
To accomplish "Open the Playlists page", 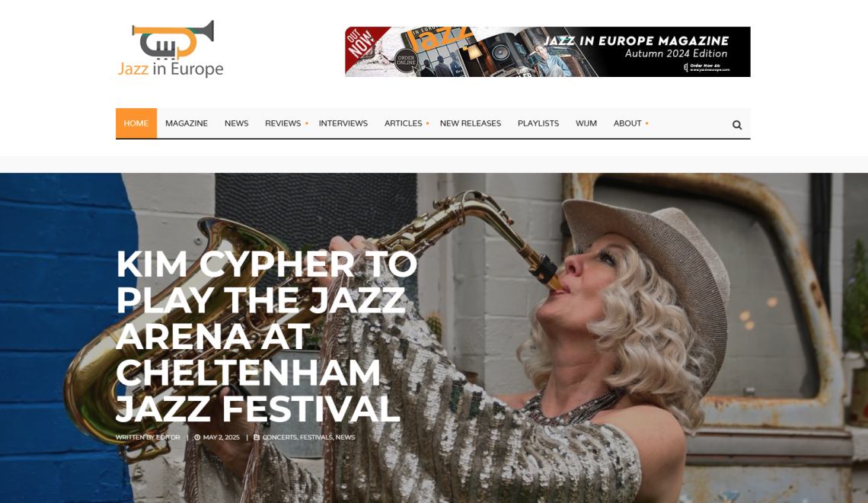I will pyautogui.click(x=538, y=123).
